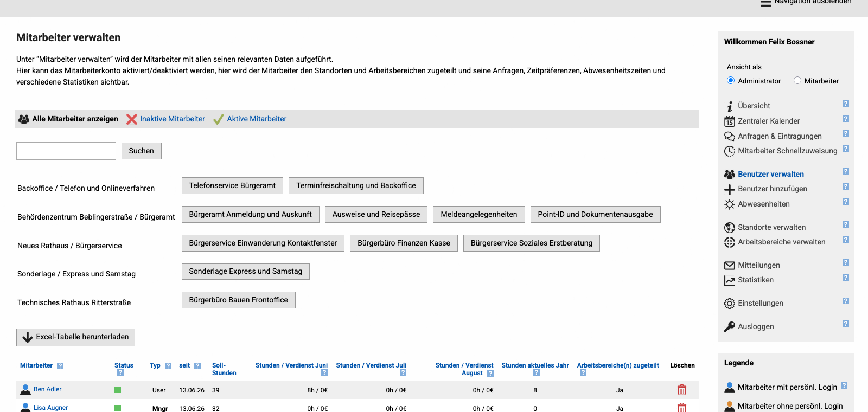Click the Suchen button
Image resolution: width=868 pixels, height=412 pixels.
(x=142, y=151)
